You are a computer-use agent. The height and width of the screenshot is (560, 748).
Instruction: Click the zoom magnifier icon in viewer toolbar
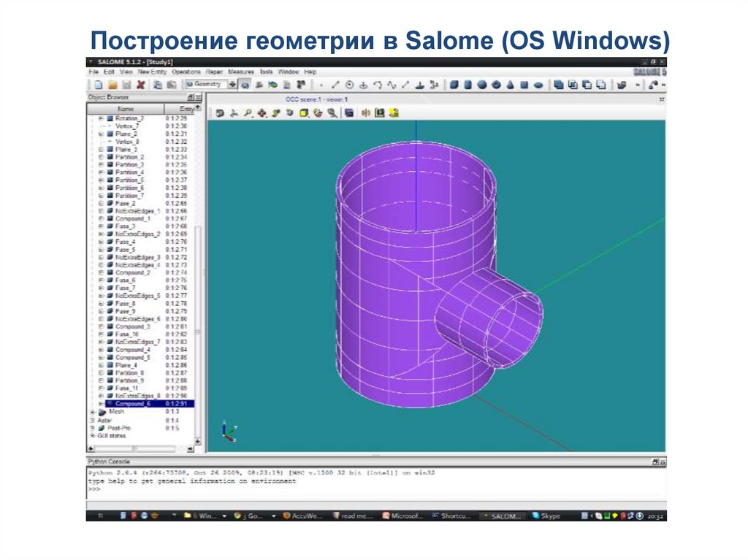248,113
